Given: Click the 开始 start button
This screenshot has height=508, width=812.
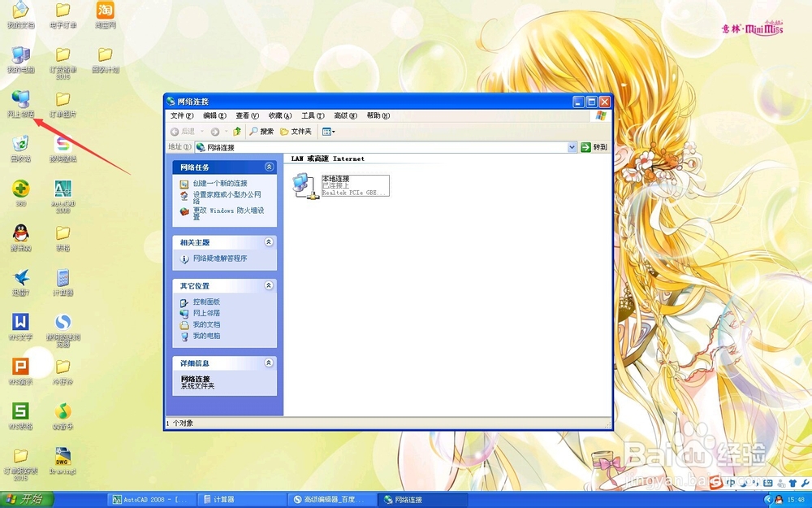Looking at the screenshot, I should pos(27,499).
